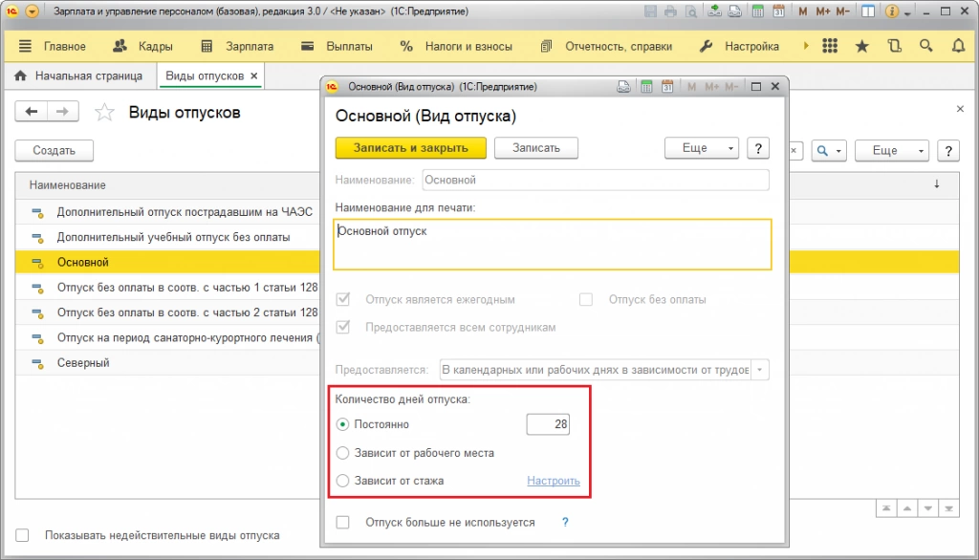Click forward arrow navigation button

[x=62, y=112]
